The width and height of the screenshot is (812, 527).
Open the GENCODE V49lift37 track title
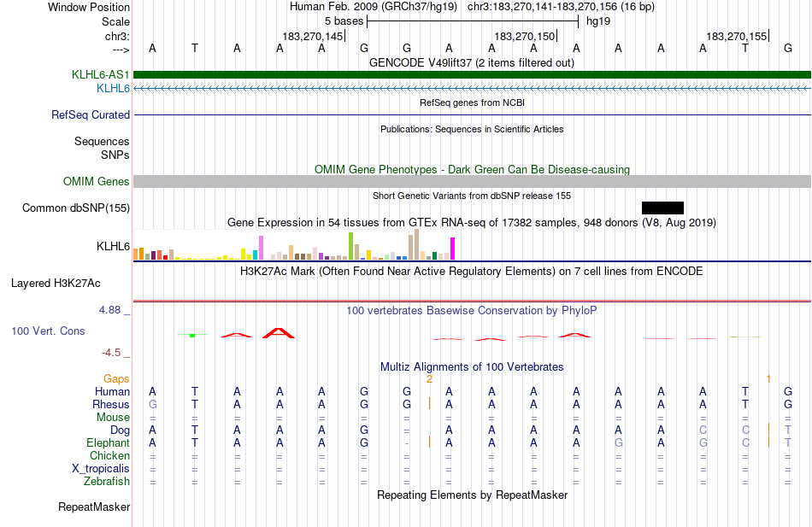pyautogui.click(x=472, y=62)
